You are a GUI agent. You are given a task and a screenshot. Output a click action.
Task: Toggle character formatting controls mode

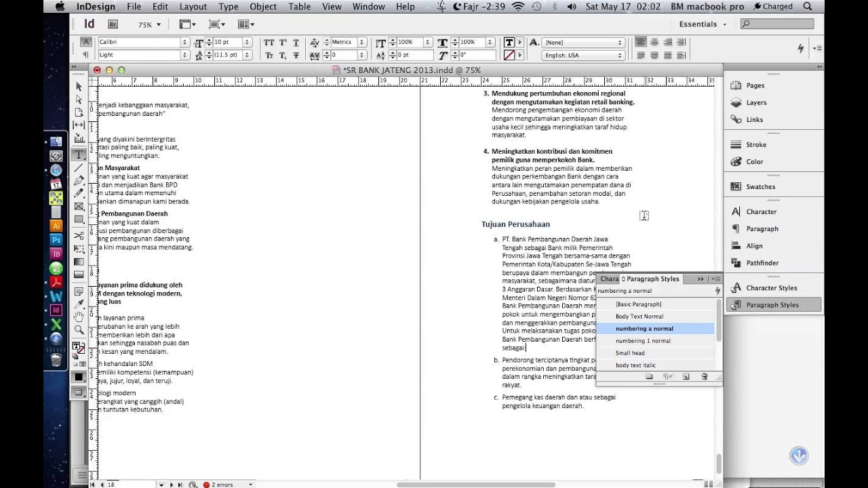coord(86,42)
